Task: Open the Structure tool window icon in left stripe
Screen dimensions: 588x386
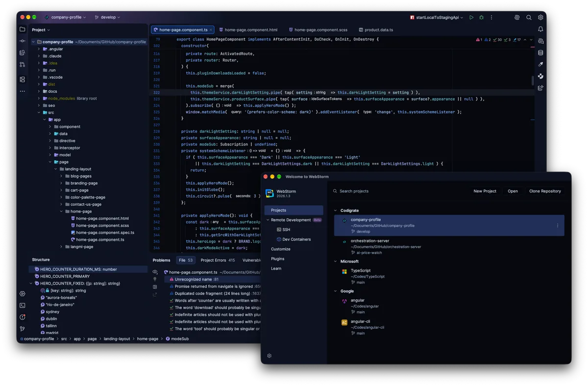Action: [x=22, y=79]
